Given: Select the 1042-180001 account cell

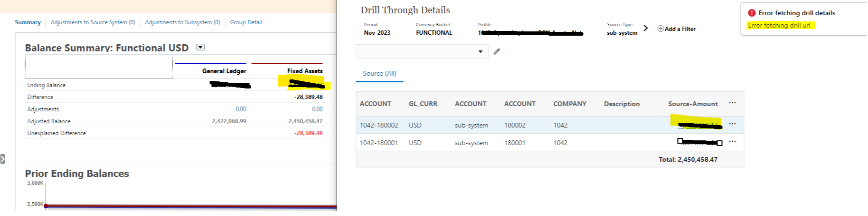Looking at the screenshot, I should tap(378, 143).
